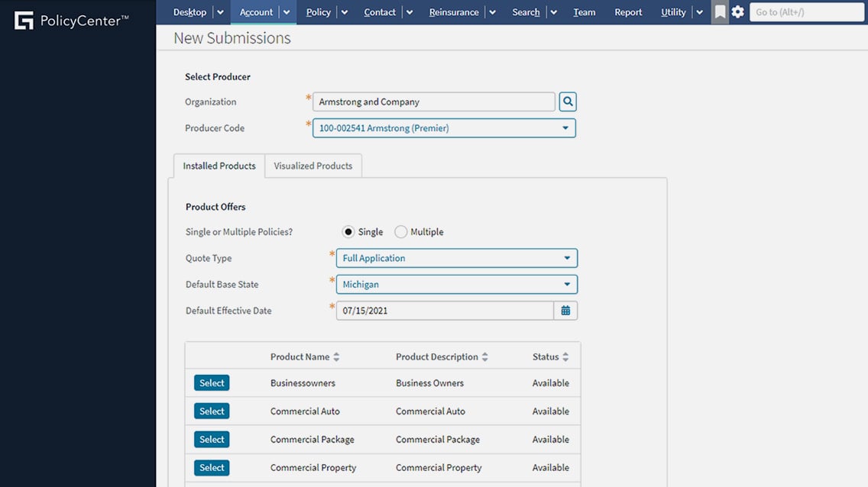This screenshot has height=487, width=868.
Task: Select the Commercial Auto product
Action: tap(211, 411)
